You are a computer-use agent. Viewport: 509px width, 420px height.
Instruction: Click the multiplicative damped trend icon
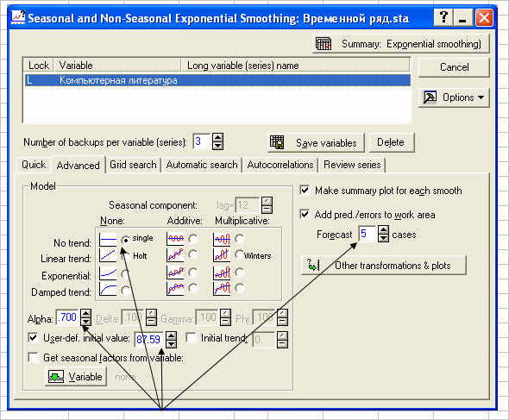click(222, 288)
